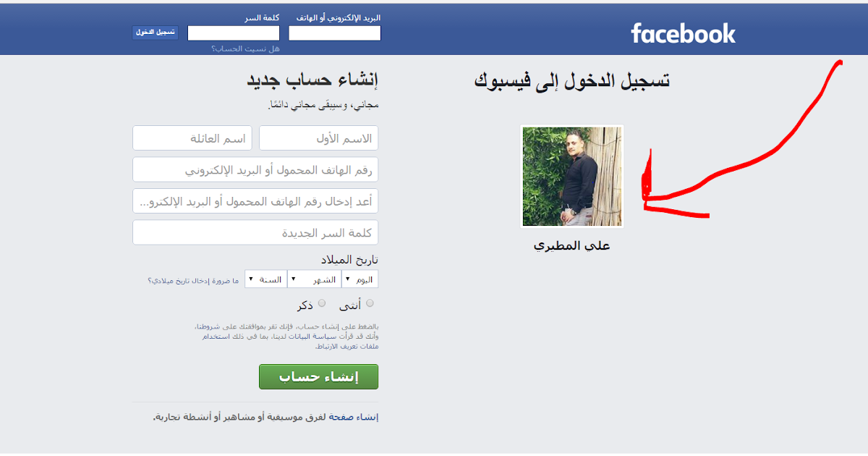Viewport: 868px width, 456px height.
Task: Click the Facebook logo in the header
Action: (x=683, y=33)
